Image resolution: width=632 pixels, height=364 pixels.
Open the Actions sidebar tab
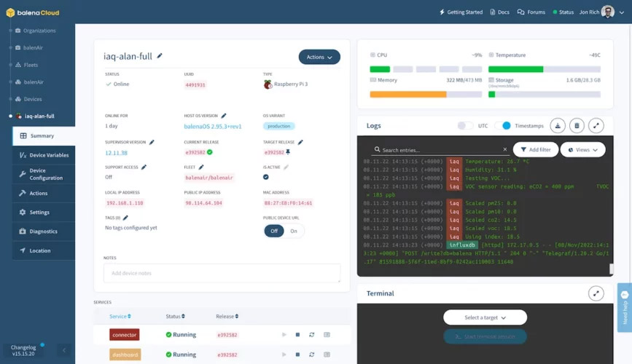(44, 193)
